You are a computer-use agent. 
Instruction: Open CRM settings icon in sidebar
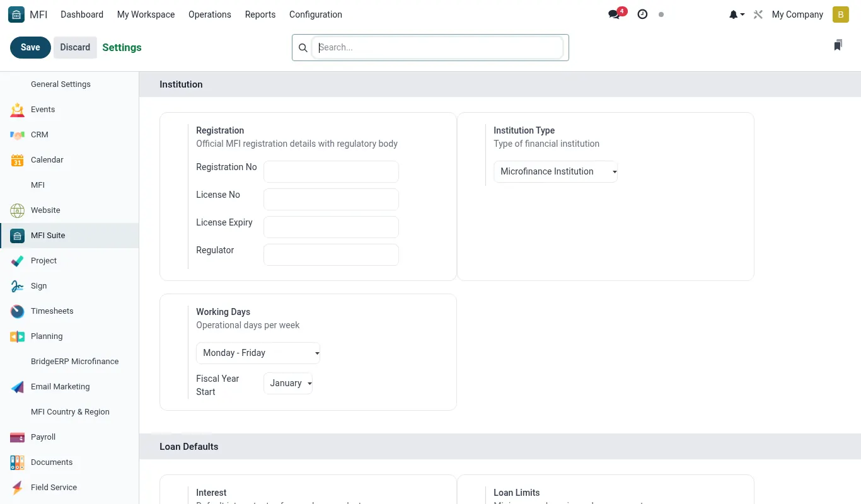18,135
